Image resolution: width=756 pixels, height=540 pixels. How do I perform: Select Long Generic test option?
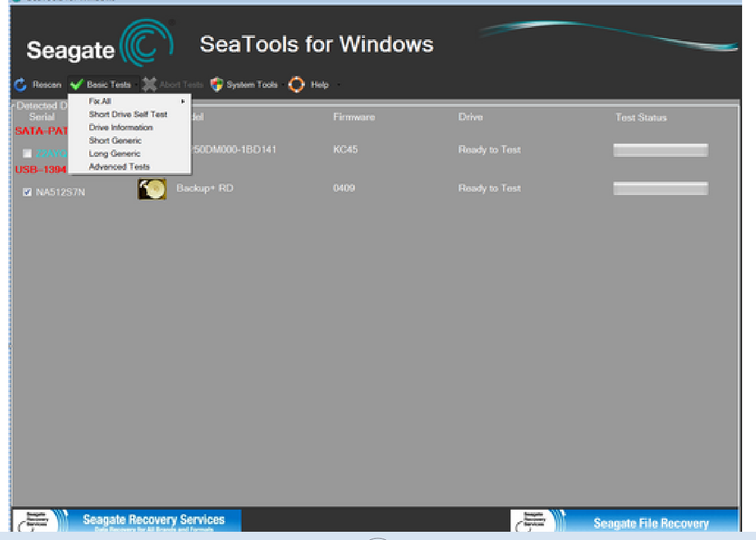(115, 154)
